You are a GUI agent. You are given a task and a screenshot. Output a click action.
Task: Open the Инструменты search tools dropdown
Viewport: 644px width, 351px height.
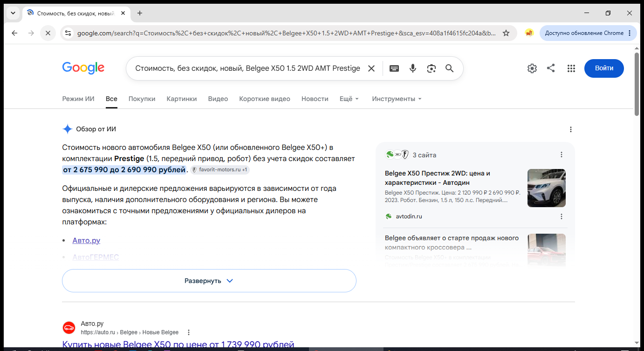click(x=397, y=99)
